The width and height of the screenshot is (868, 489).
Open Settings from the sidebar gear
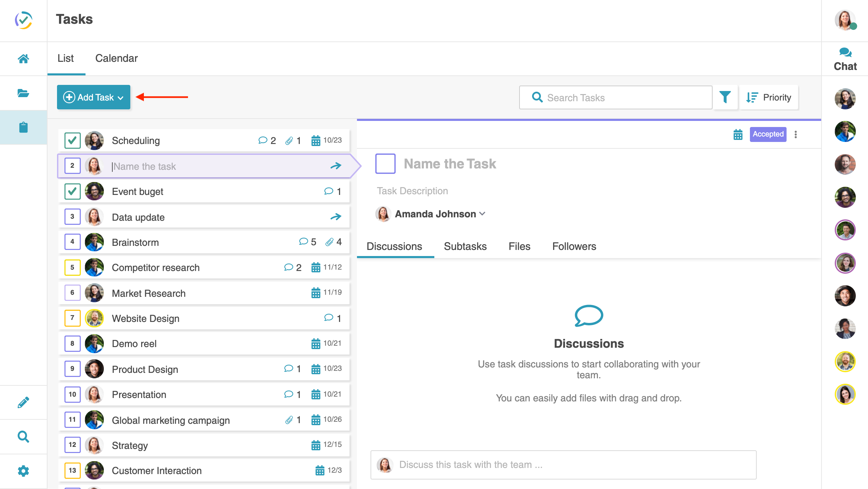(x=23, y=471)
